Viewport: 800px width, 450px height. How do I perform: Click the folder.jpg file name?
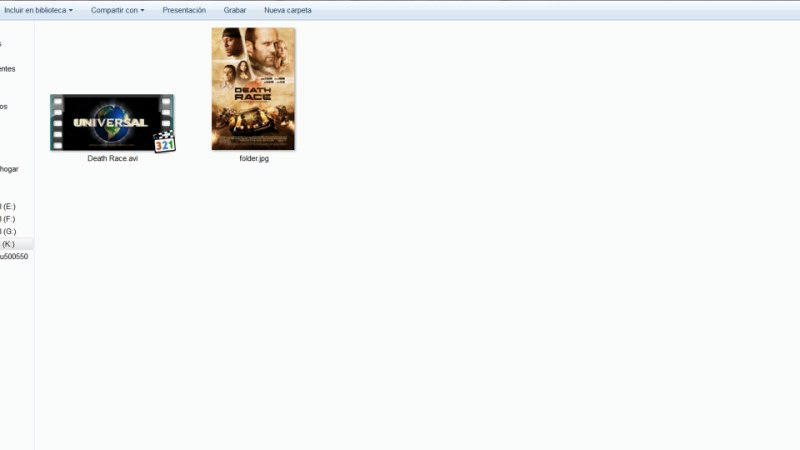(254, 159)
